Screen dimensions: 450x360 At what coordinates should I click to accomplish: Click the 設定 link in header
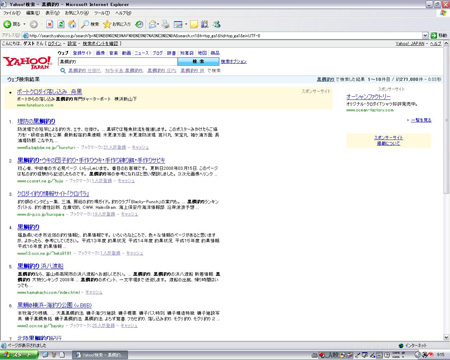tap(72, 44)
